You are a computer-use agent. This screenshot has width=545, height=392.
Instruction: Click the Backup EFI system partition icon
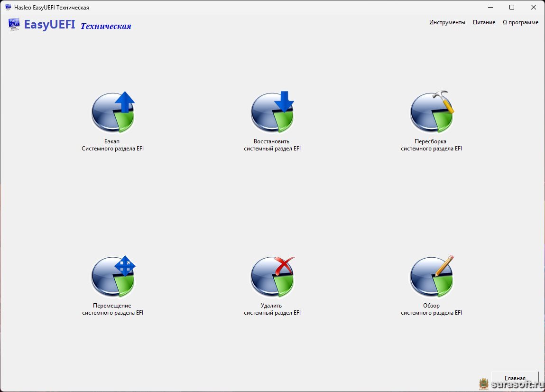coord(113,112)
